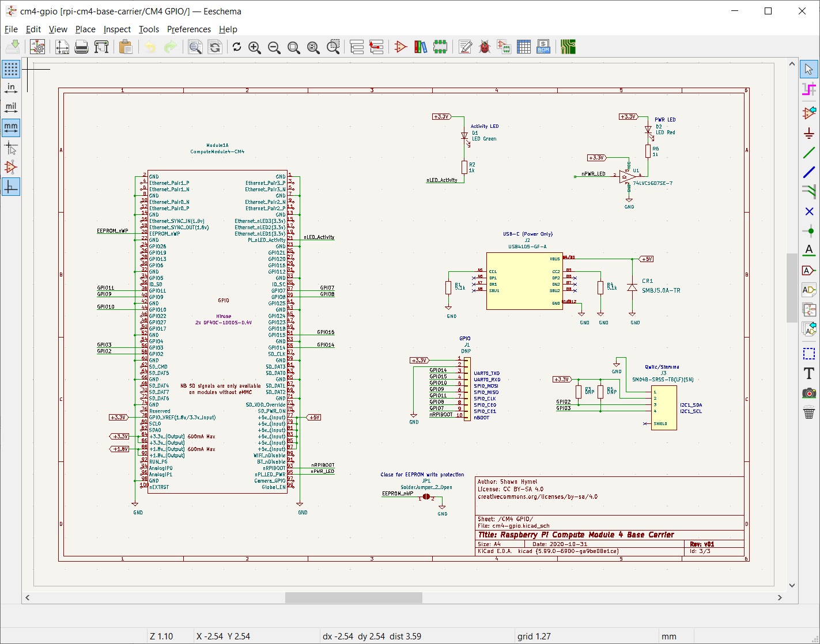The image size is (820, 644).
Task: Select the place junction tool
Action: (x=809, y=231)
